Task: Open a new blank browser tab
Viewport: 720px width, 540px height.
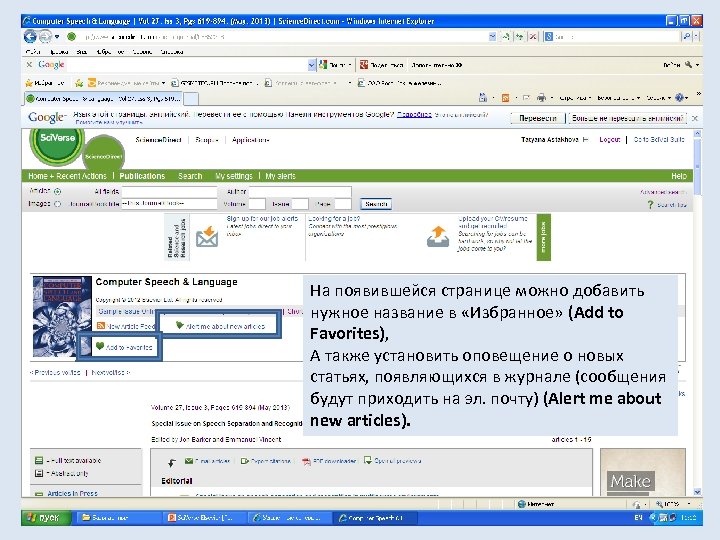Action: 191,98
